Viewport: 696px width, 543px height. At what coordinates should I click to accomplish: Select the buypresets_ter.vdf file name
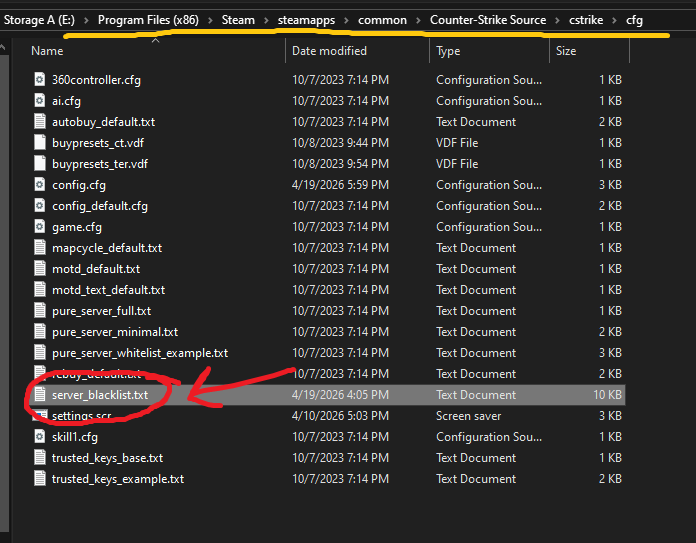coord(100,164)
